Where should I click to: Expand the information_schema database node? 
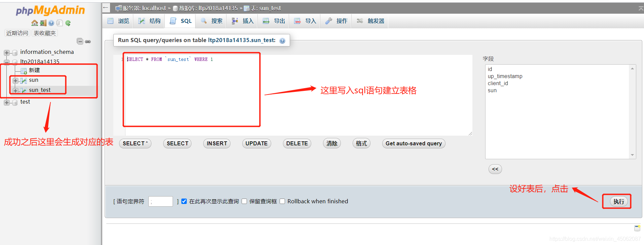[x=6, y=53]
